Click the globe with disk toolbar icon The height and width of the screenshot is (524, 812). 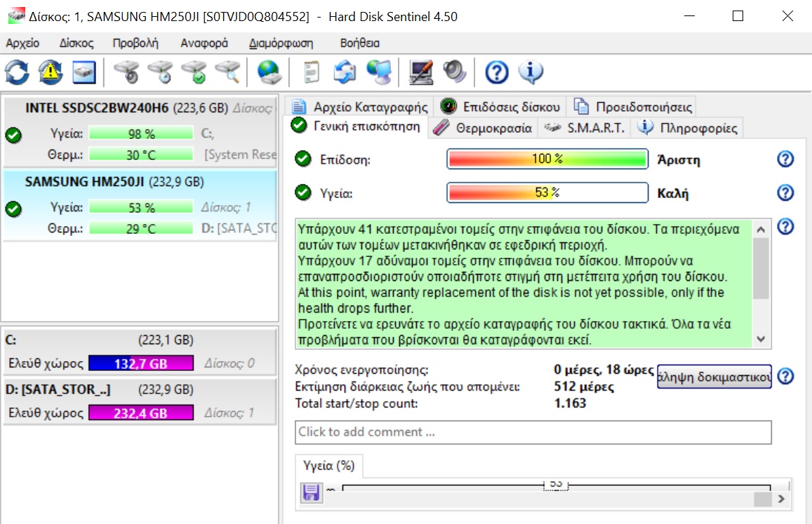point(269,72)
